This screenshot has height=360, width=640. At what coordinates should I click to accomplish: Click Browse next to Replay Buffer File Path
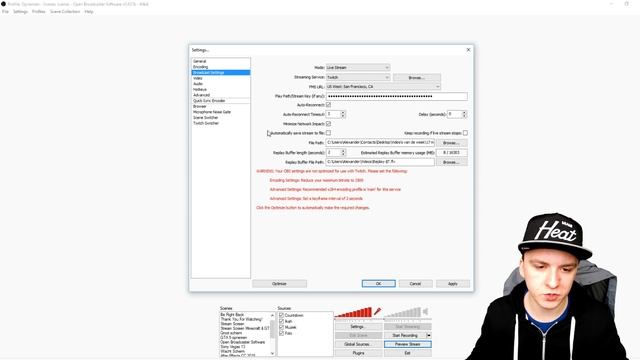click(451, 162)
